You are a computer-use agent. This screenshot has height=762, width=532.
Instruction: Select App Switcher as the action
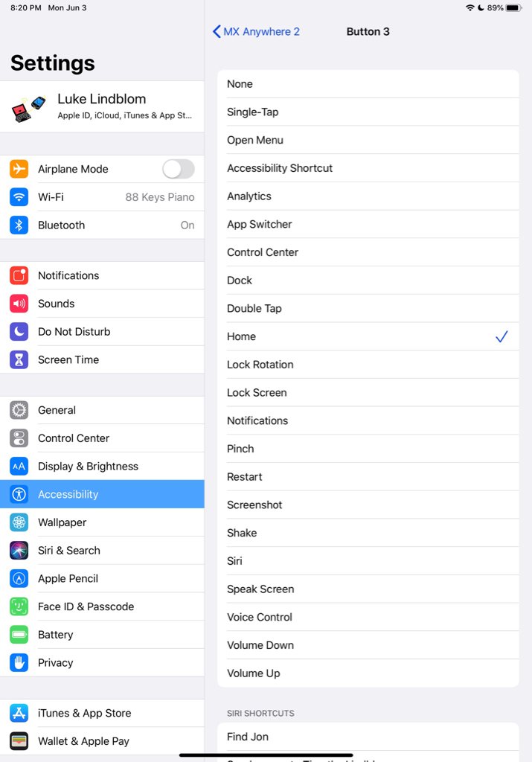(368, 224)
